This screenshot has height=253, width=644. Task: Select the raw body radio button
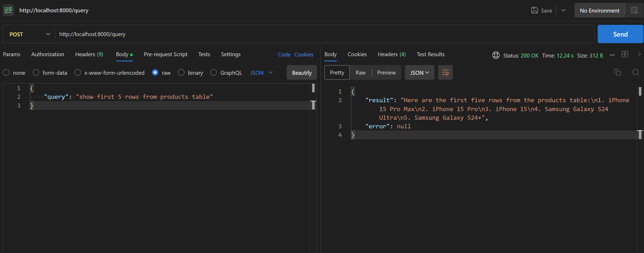[155, 73]
